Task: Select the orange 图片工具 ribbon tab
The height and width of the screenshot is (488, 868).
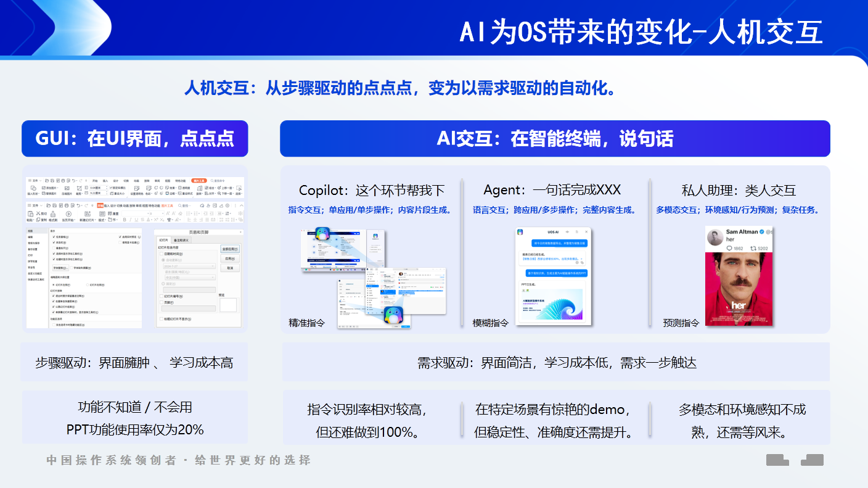Action: click(199, 180)
